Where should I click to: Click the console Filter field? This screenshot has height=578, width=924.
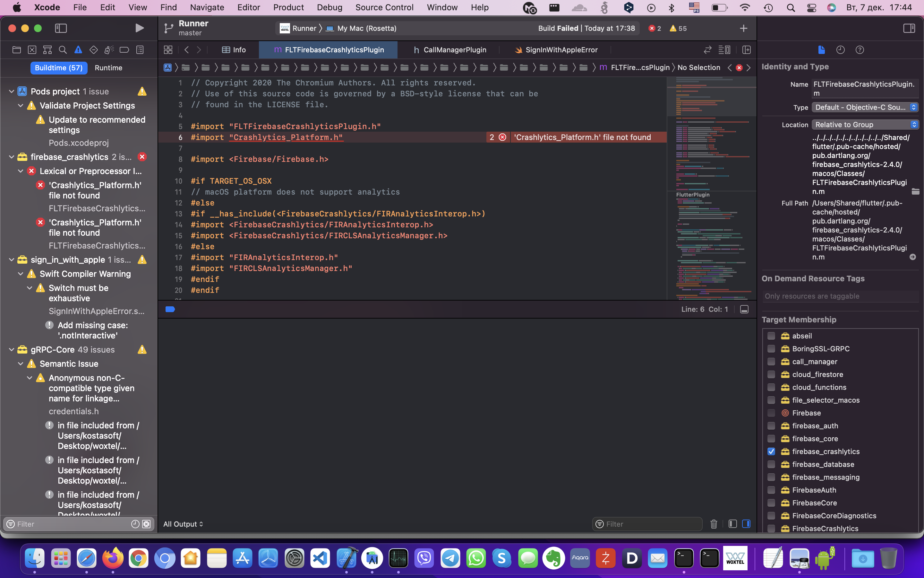pos(647,524)
